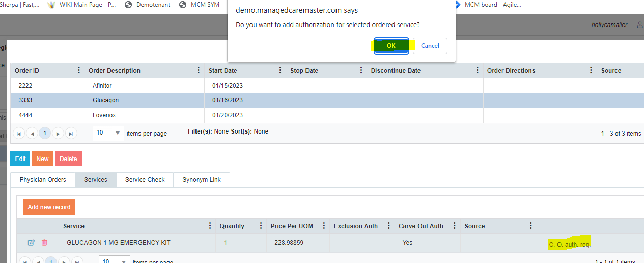644x263 pixels.
Task: Cancel the authorization prompt
Action: pyautogui.click(x=430, y=46)
